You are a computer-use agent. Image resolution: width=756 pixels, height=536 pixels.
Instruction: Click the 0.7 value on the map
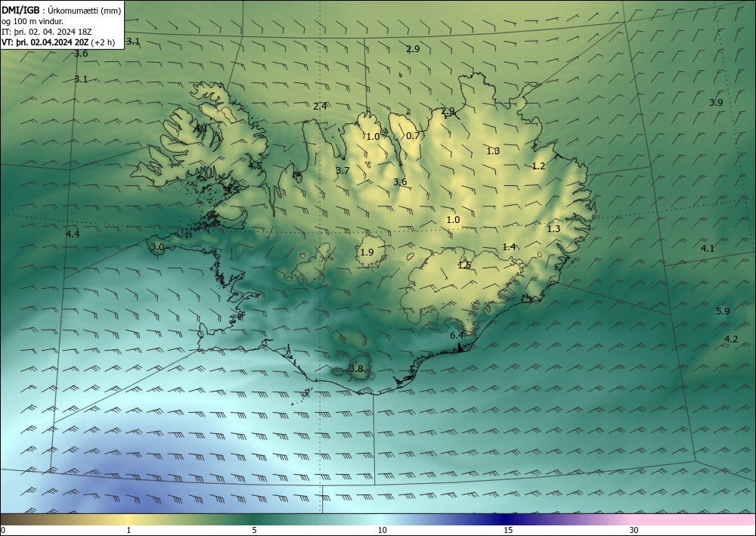[413, 136]
